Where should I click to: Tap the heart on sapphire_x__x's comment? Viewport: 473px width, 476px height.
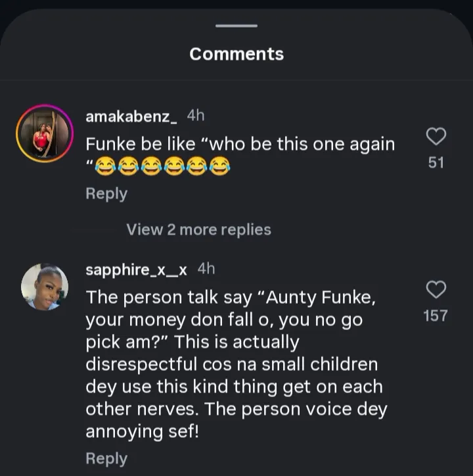tap(436, 289)
